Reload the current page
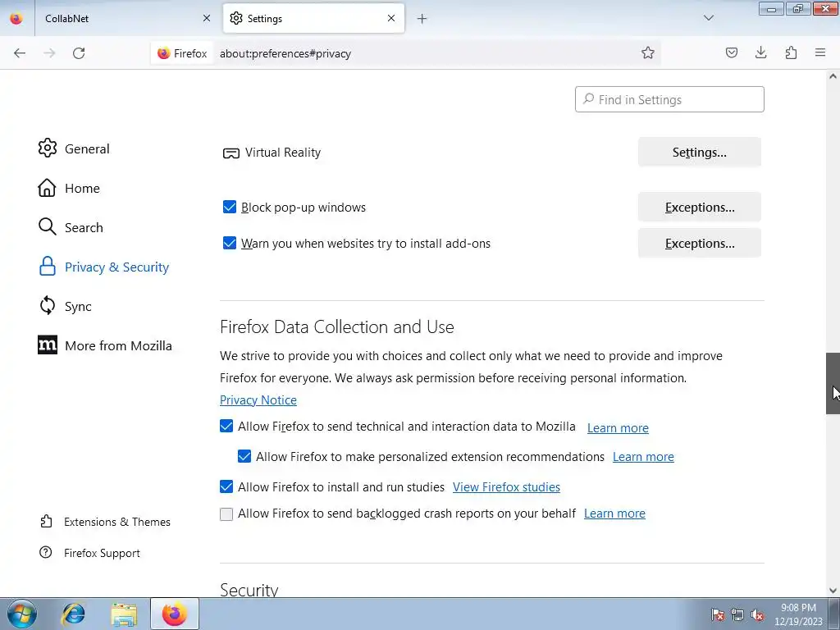The height and width of the screenshot is (630, 840). click(79, 53)
